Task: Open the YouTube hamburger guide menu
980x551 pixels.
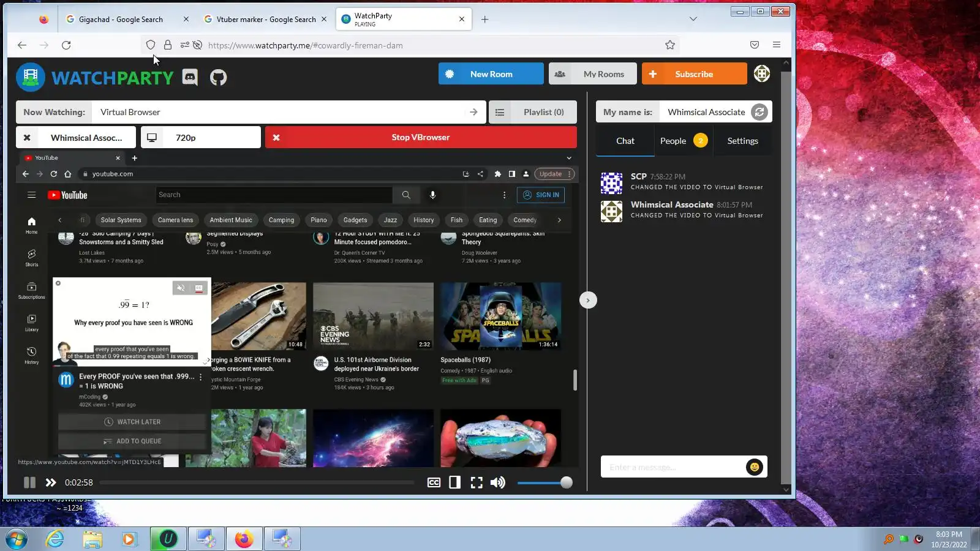Action: point(31,195)
